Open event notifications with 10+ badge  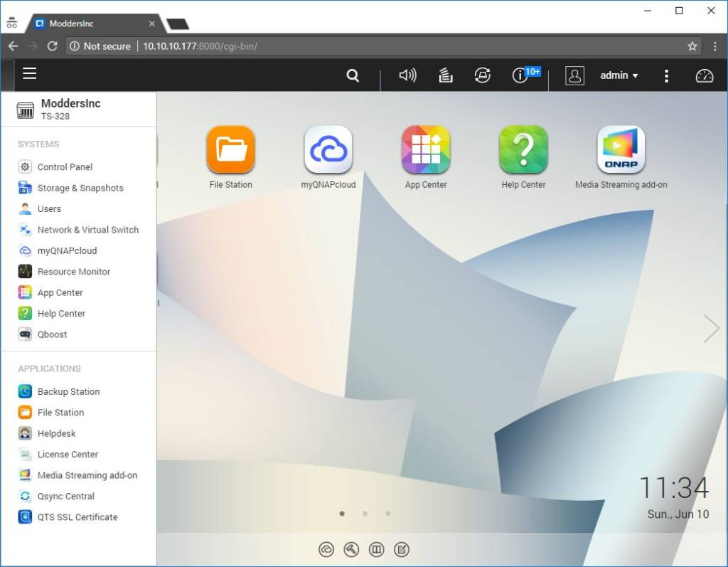(525, 75)
